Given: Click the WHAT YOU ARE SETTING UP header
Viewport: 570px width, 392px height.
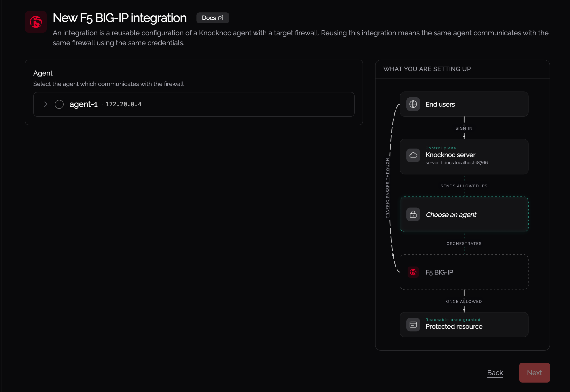Looking at the screenshot, I should pyautogui.click(x=427, y=69).
